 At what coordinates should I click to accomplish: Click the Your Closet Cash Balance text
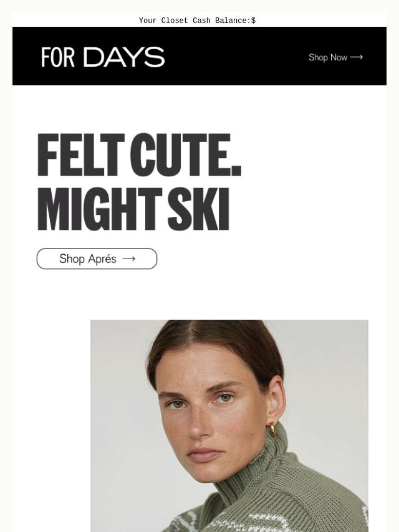tap(195, 21)
